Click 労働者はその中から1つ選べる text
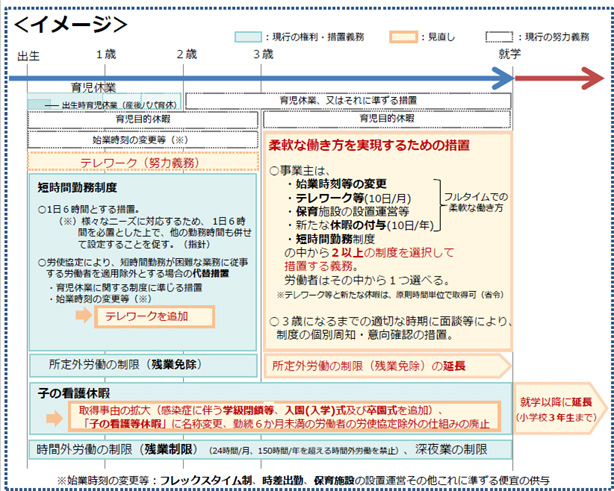Image resolution: width=614 pixels, height=491 pixels. pos(367,280)
